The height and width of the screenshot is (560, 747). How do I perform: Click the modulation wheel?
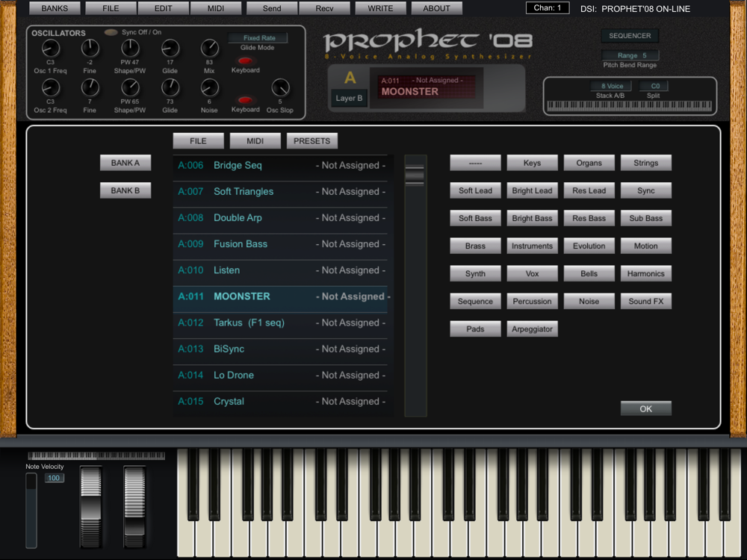click(134, 507)
